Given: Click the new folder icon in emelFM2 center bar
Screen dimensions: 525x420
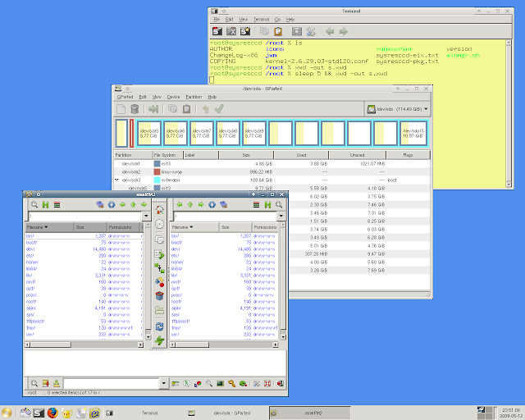Looking at the screenshot, I should [x=160, y=310].
